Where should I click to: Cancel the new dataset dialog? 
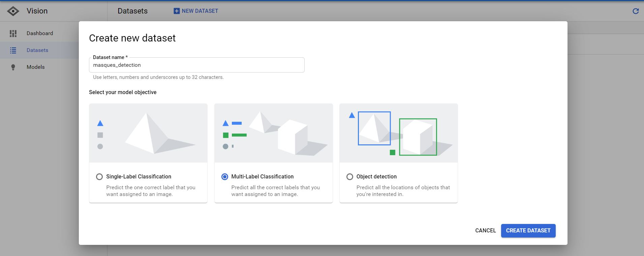pyautogui.click(x=485, y=231)
